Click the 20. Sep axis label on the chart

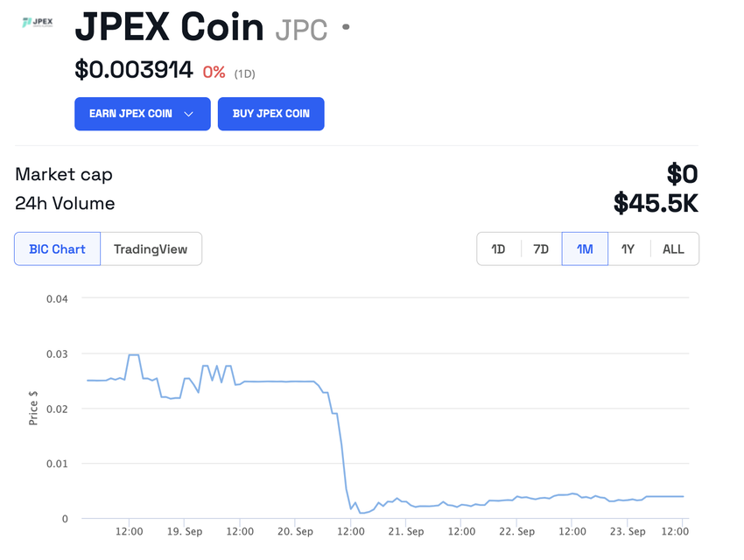pos(295,531)
